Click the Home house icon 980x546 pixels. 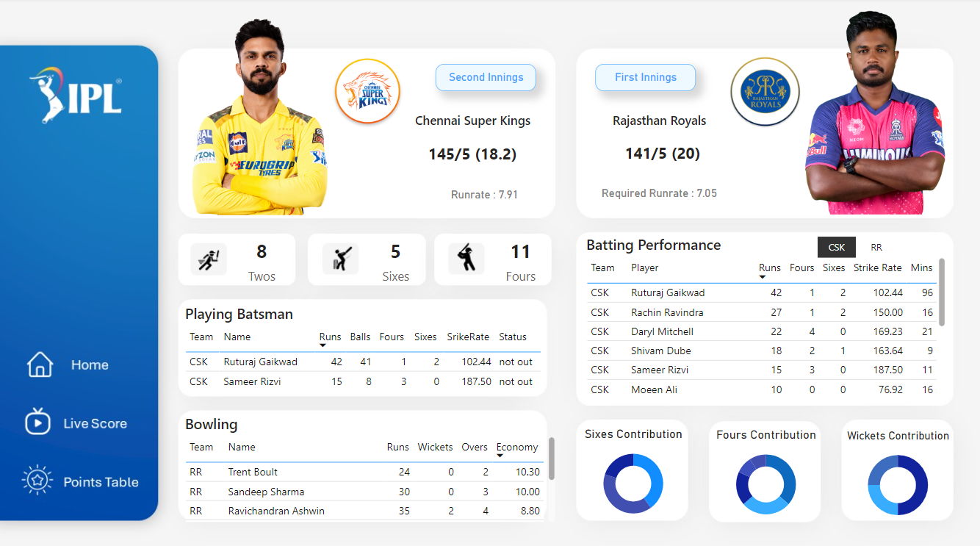[x=40, y=364]
